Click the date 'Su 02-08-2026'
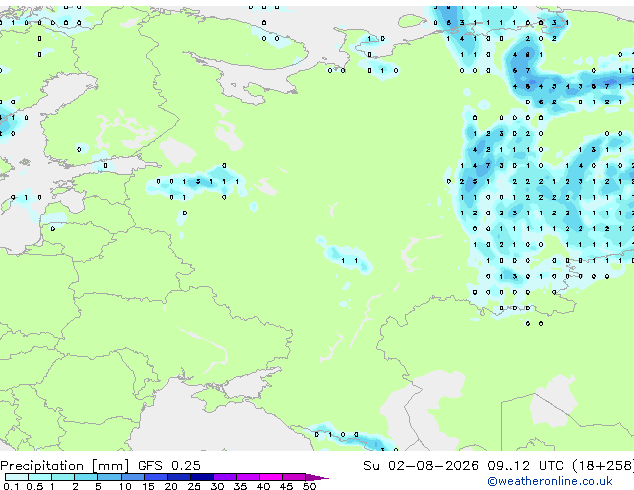The height and width of the screenshot is (490, 634). tap(421, 466)
